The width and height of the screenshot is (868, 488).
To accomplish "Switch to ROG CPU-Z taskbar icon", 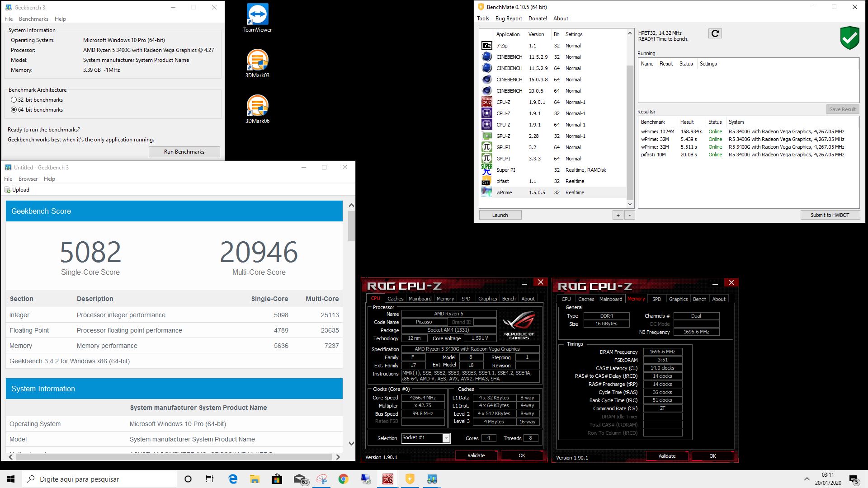I will tap(387, 479).
